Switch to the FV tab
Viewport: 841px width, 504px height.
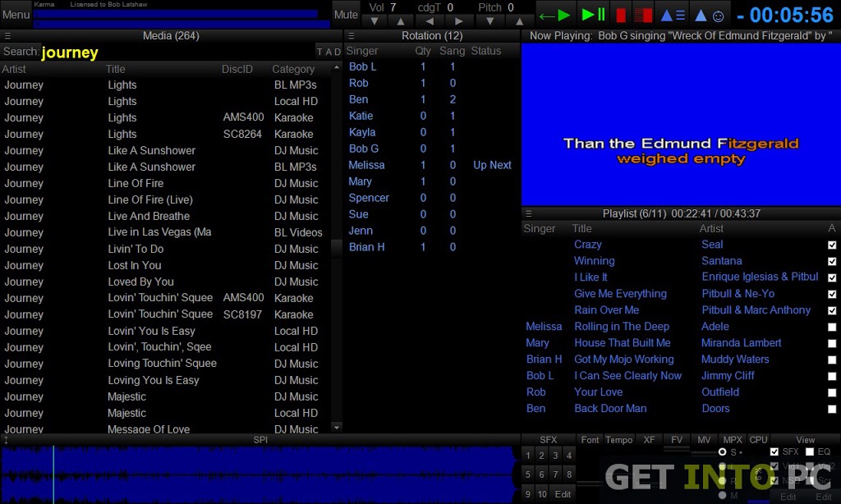677,440
